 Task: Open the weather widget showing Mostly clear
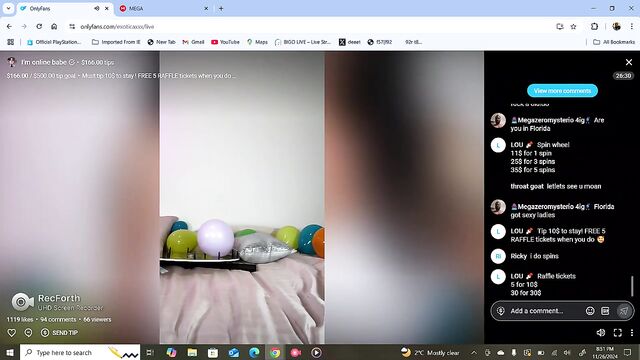tap(430, 353)
